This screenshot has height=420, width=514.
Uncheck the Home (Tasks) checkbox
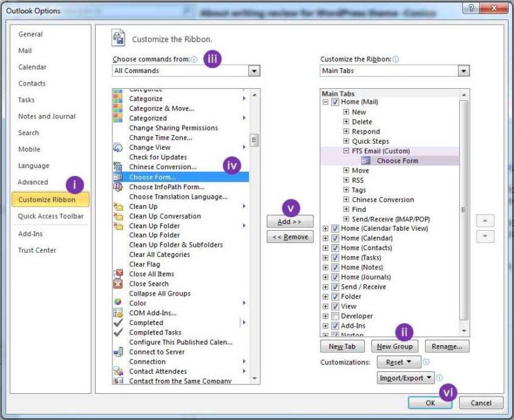pos(335,257)
